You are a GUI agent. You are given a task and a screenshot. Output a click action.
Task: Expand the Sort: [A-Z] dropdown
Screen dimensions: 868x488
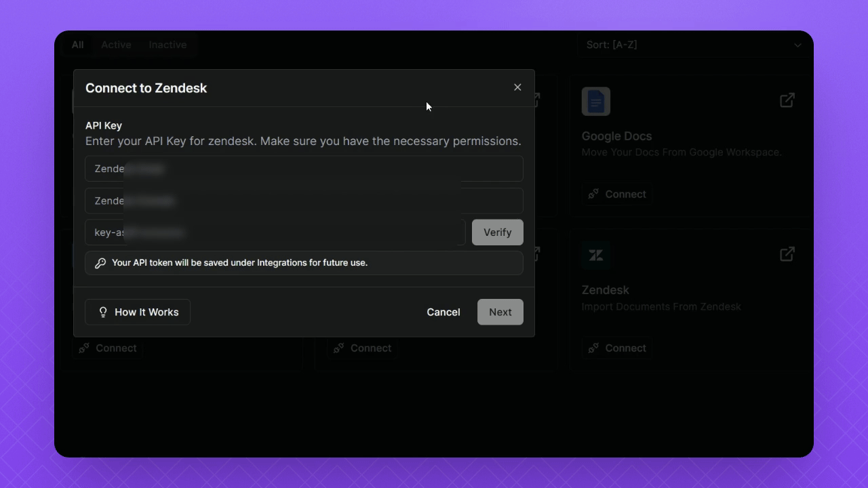[x=694, y=45]
